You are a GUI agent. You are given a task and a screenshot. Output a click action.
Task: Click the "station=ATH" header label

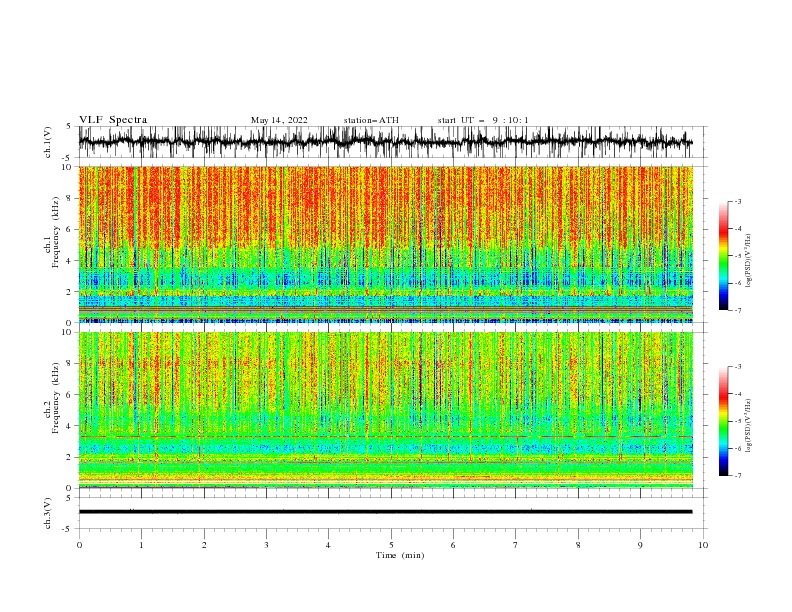(x=371, y=120)
